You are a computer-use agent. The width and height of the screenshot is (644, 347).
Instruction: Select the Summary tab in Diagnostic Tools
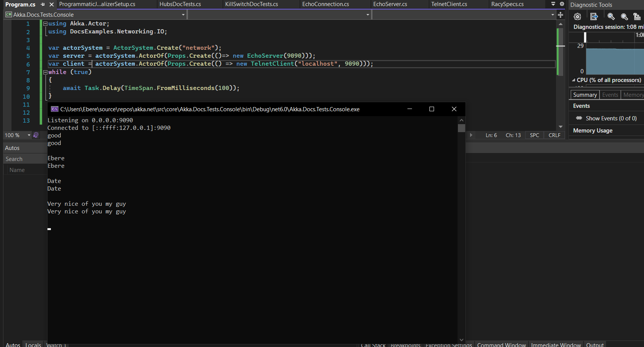pyautogui.click(x=585, y=95)
